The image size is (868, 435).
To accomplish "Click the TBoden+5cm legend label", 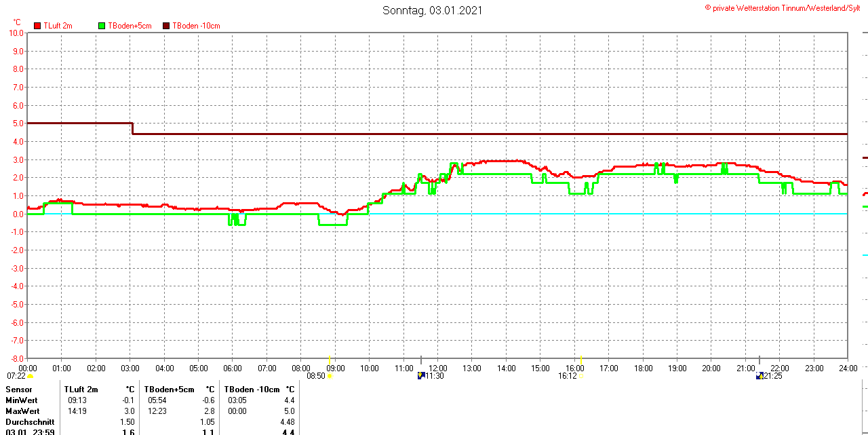I will (130, 26).
